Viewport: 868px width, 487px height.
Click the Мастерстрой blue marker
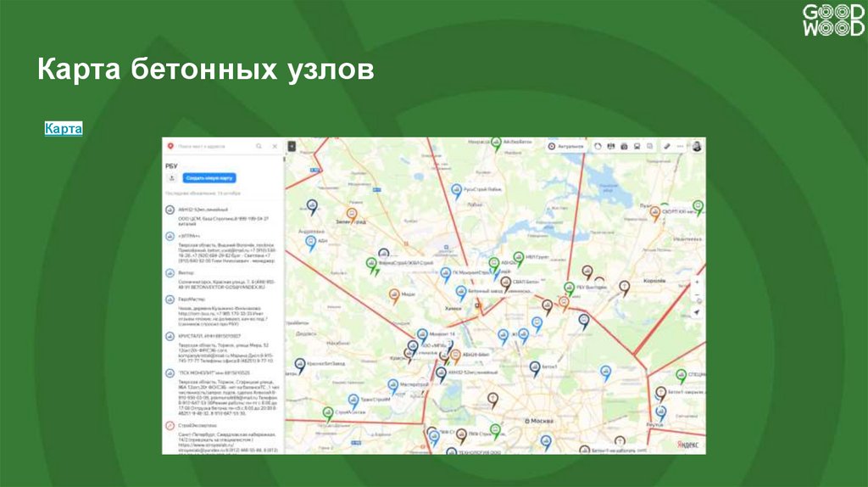[x=393, y=385]
